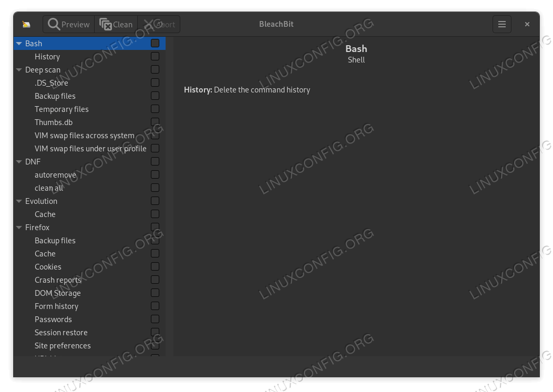Select the Evolution row label
The image size is (553, 392).
pos(41,201)
